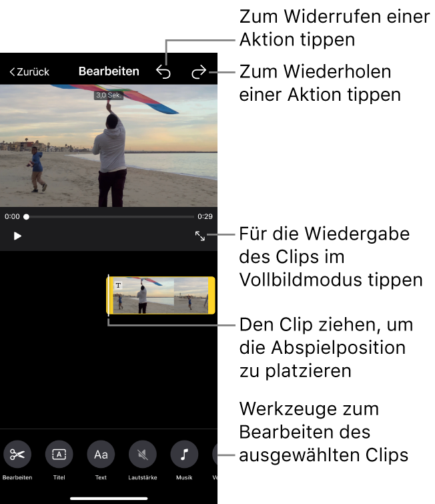Image resolution: width=435 pixels, height=504 pixels.
Task: Tap the Zurück back button
Action: 29,71
